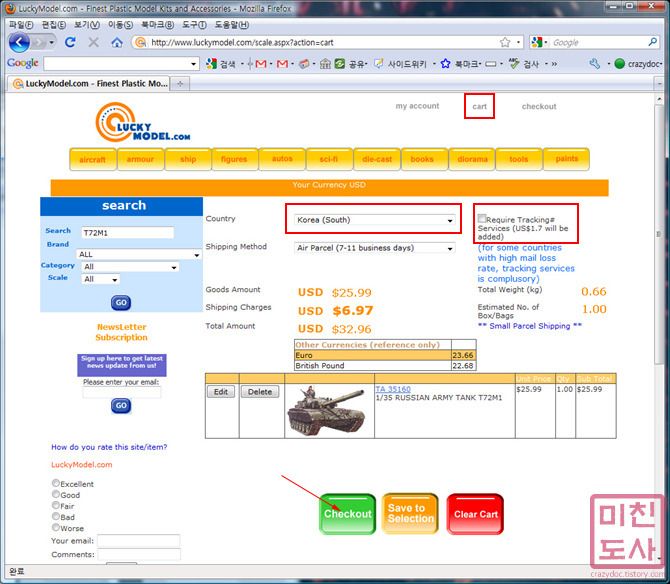Open the my account link

pos(417,106)
